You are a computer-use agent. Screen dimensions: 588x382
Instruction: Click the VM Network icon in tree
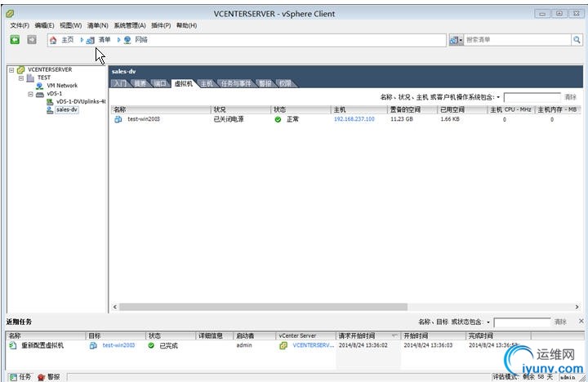coord(39,86)
